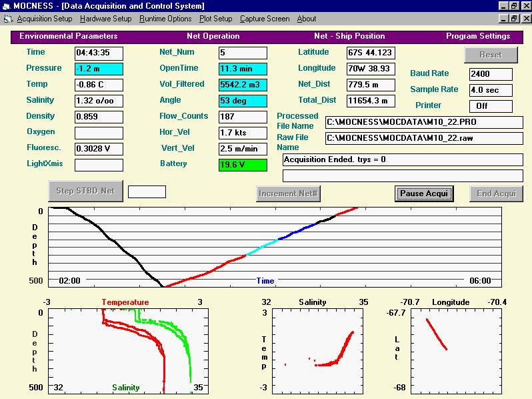Click the Net Operation header
Screen dimensions: 532x399
(x=213, y=36)
